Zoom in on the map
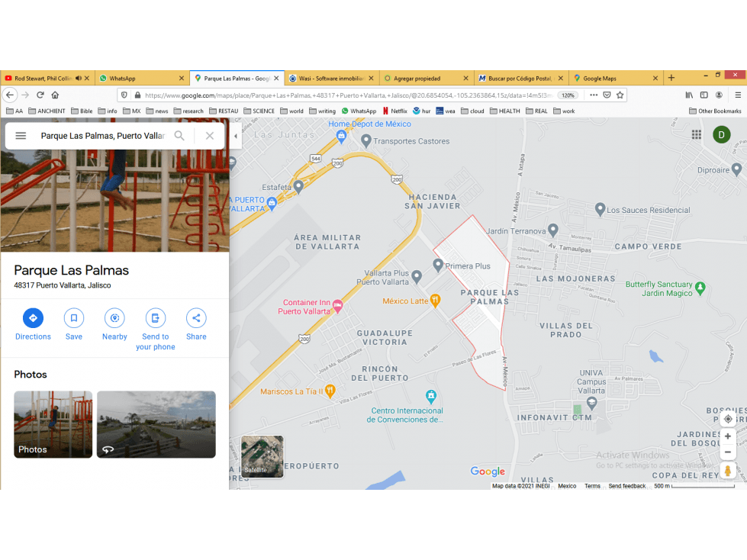Image resolution: width=747 pixels, height=560 pixels. [727, 436]
